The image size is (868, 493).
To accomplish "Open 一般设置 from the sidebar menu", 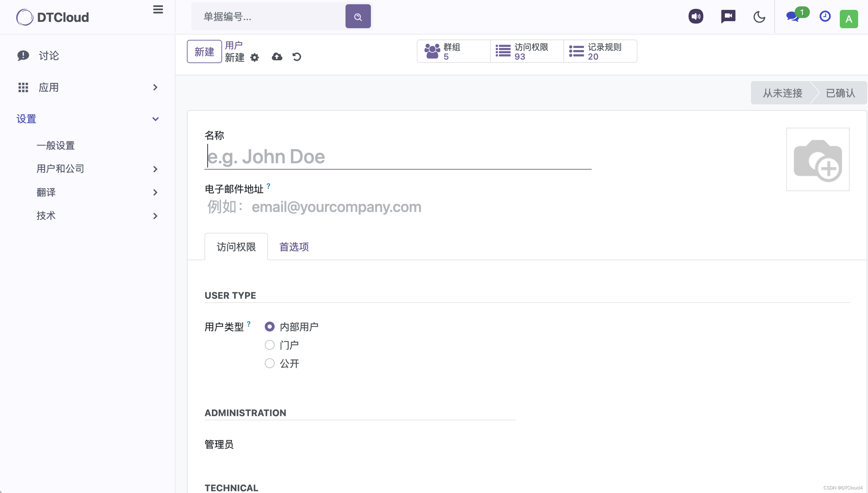I will (x=55, y=145).
